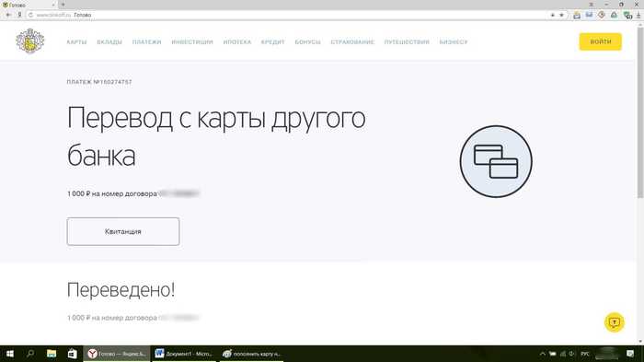Click the browser back arrow
The image size is (644, 362).
click(x=8, y=15)
